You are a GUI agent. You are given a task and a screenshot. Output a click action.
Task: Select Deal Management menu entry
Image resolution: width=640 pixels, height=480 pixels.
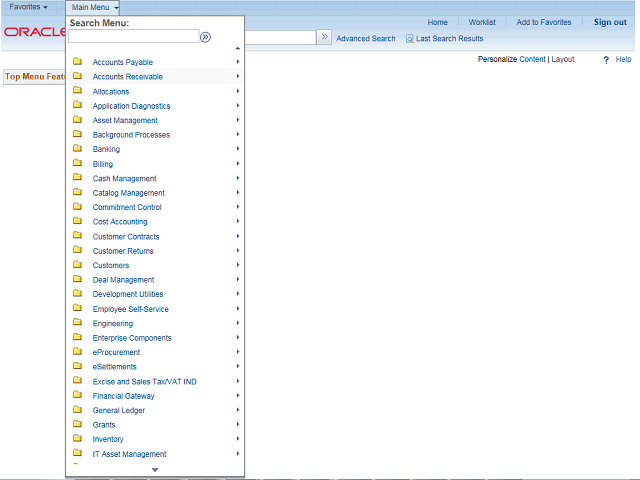(123, 280)
